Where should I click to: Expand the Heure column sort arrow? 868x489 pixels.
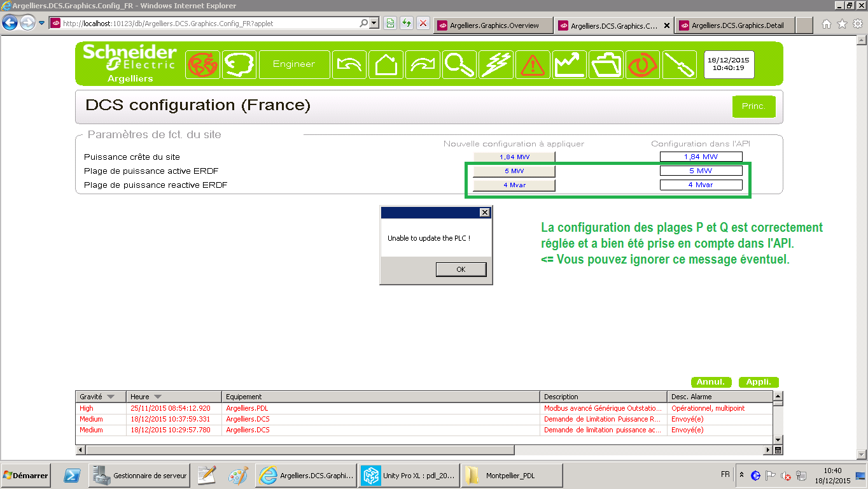coord(158,397)
